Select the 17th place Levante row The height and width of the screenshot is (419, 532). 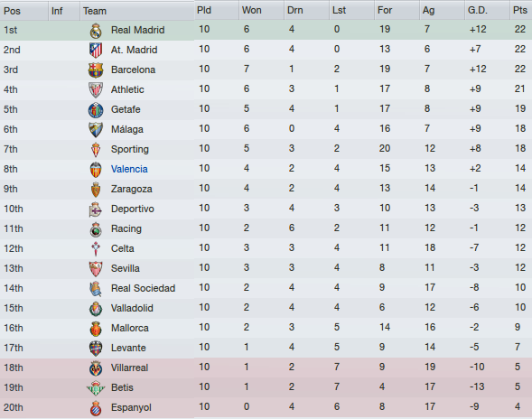(x=266, y=348)
